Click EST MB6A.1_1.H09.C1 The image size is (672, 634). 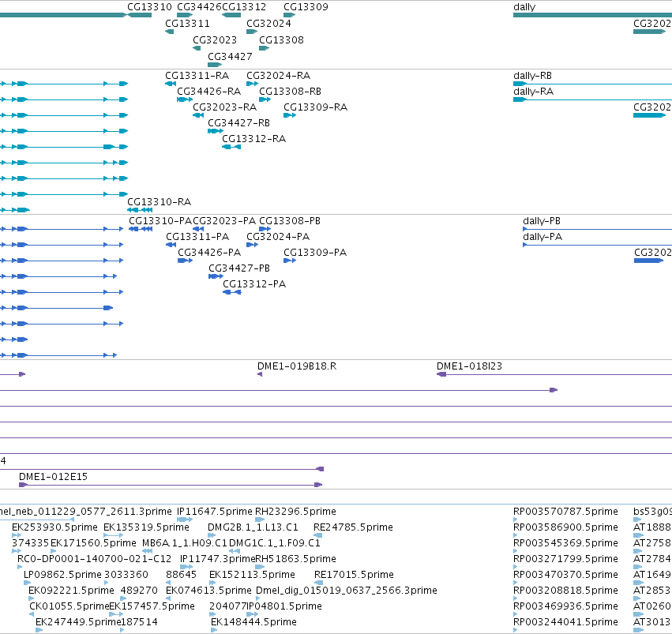click(184, 544)
